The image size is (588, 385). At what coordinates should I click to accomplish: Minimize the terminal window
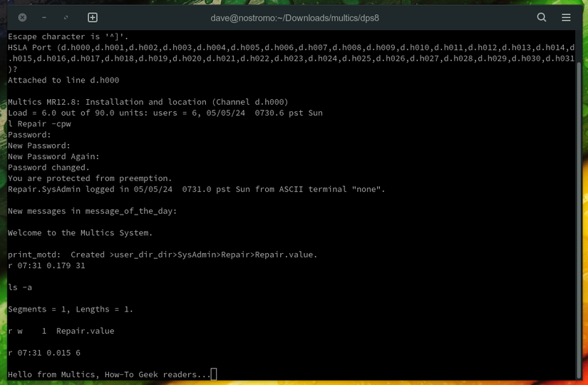[44, 18]
